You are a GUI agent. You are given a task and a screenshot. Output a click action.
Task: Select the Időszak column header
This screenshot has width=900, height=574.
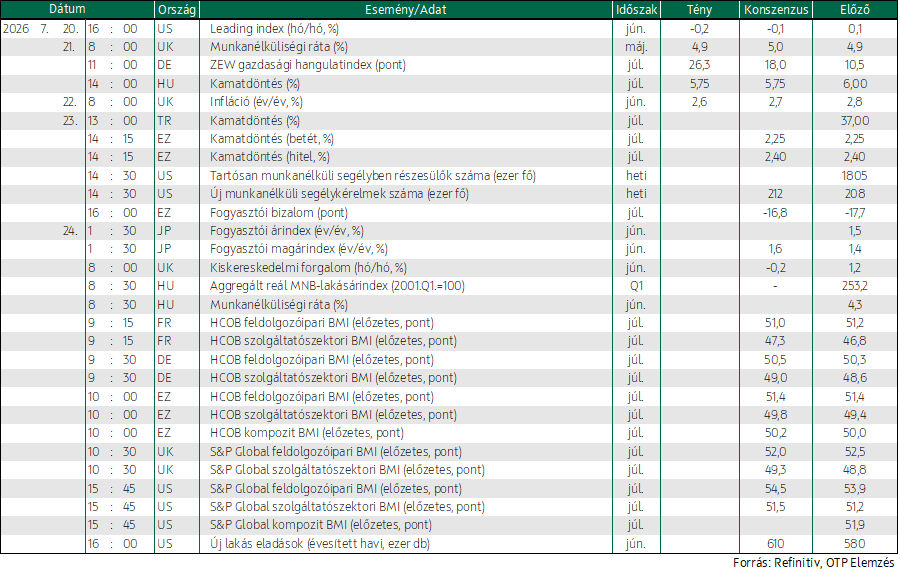point(637,10)
